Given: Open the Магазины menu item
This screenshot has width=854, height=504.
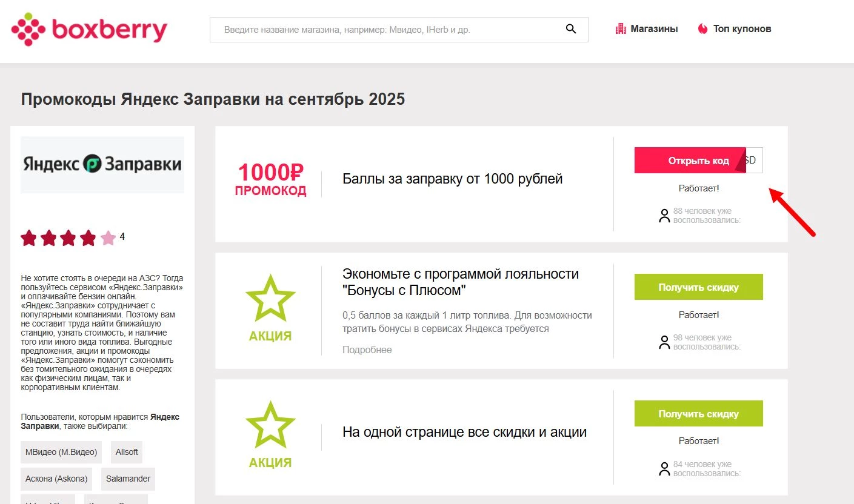Looking at the screenshot, I should click(655, 28).
